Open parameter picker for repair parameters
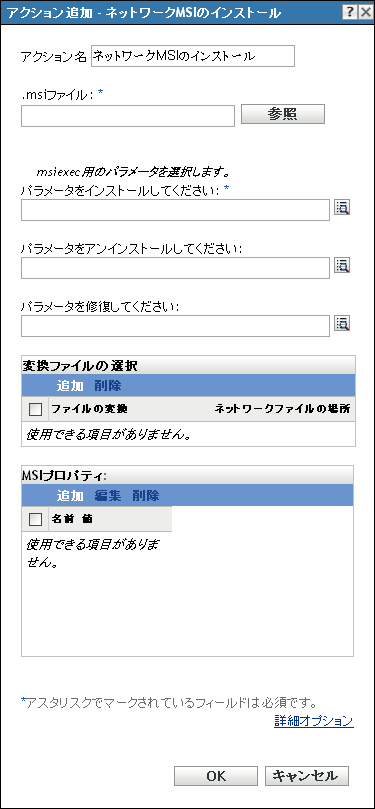The width and height of the screenshot is (375, 809). point(343,323)
